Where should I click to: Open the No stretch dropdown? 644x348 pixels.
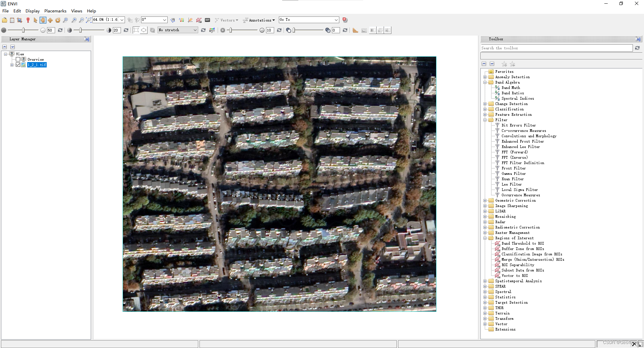pyautogui.click(x=195, y=30)
